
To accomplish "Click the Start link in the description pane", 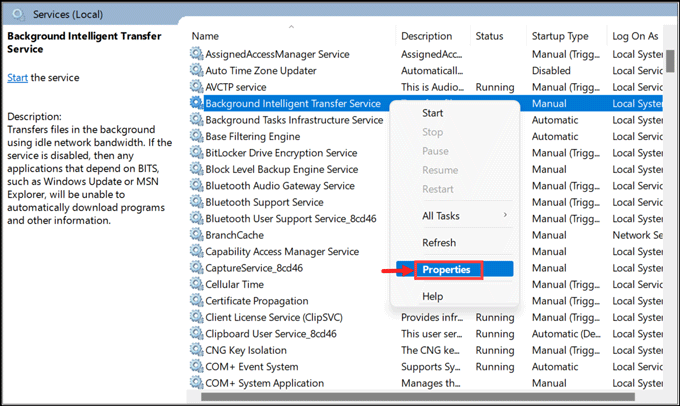I will [x=17, y=78].
